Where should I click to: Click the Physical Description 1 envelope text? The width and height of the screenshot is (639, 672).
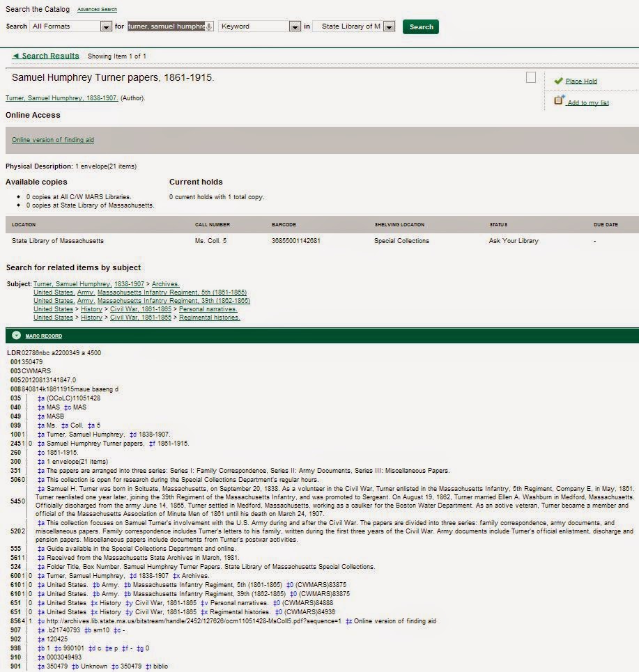click(x=105, y=166)
